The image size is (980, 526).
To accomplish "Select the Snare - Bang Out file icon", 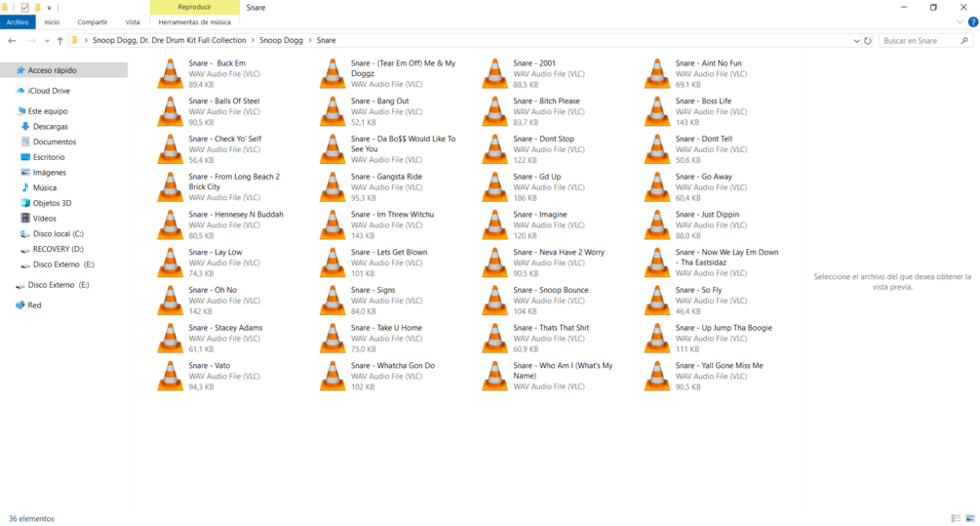I will coord(333,111).
